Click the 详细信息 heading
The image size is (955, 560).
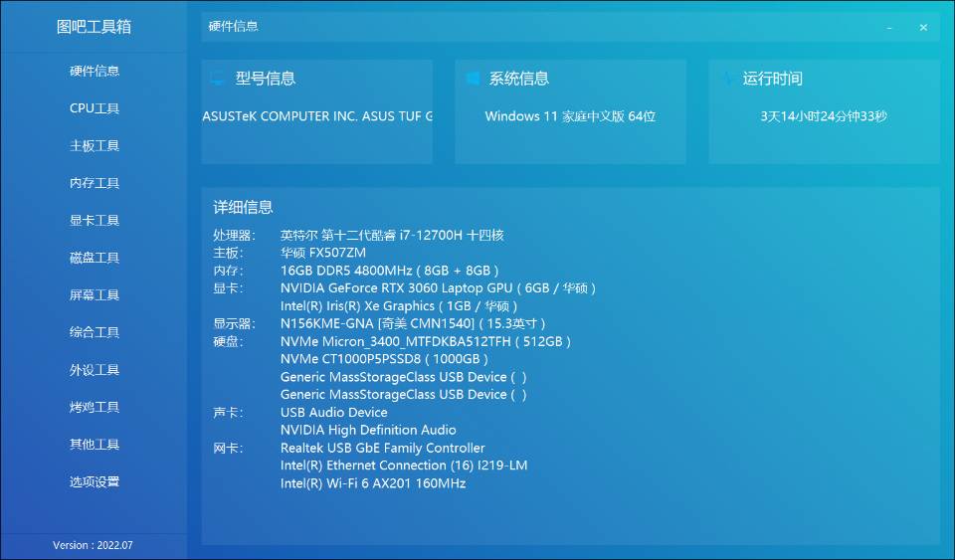243,207
